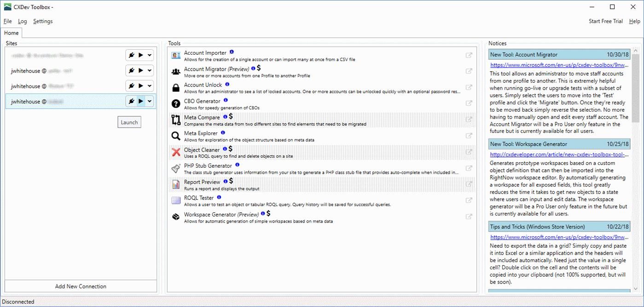
Task: Open Object Cleaner via its red X icon
Action: coord(175,152)
